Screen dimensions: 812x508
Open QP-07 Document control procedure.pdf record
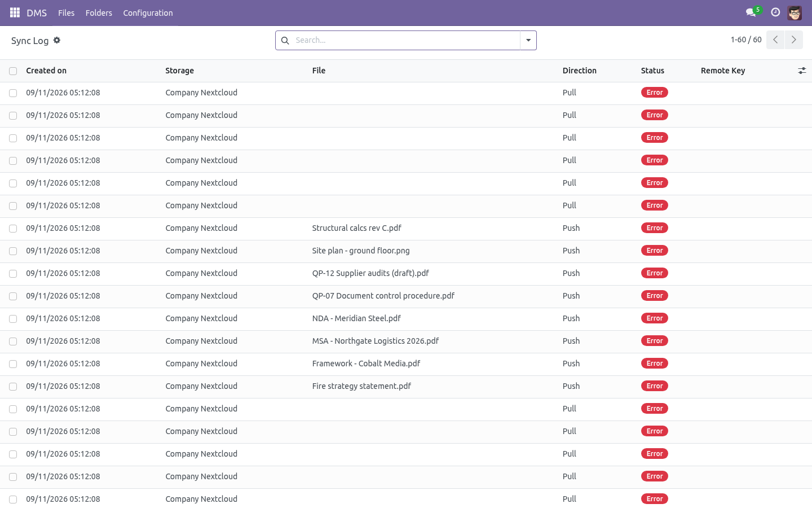(x=383, y=296)
